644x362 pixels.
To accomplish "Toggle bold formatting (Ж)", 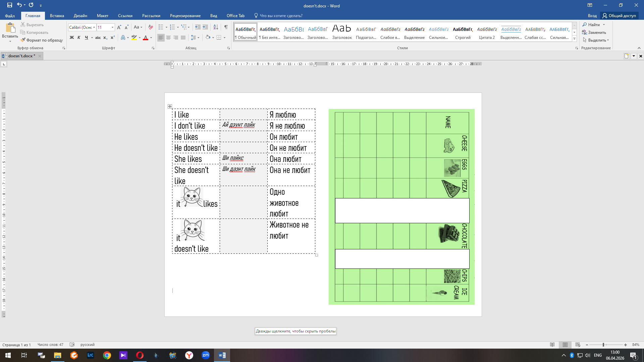I will (71, 38).
